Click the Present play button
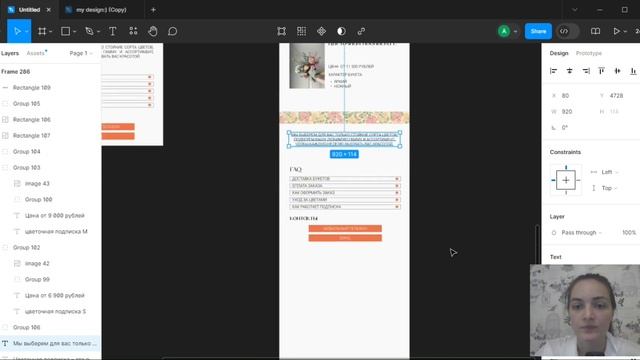The width and height of the screenshot is (640, 360). click(x=616, y=31)
